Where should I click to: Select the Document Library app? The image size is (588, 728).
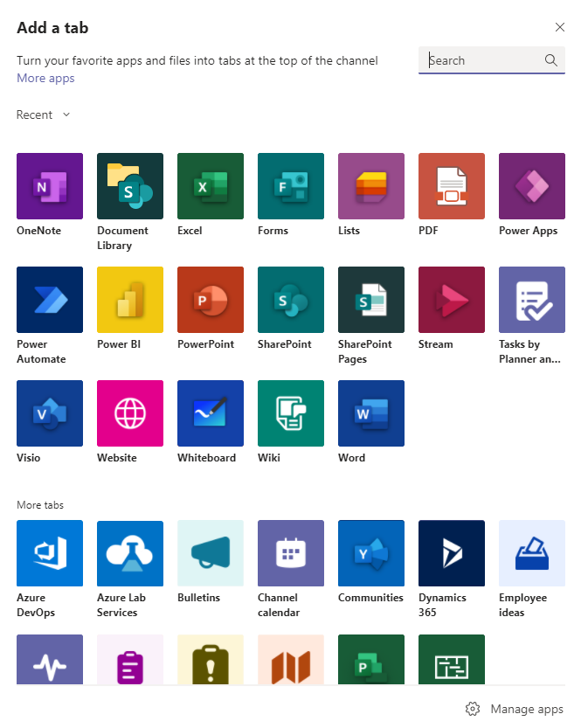pyautogui.click(x=130, y=186)
